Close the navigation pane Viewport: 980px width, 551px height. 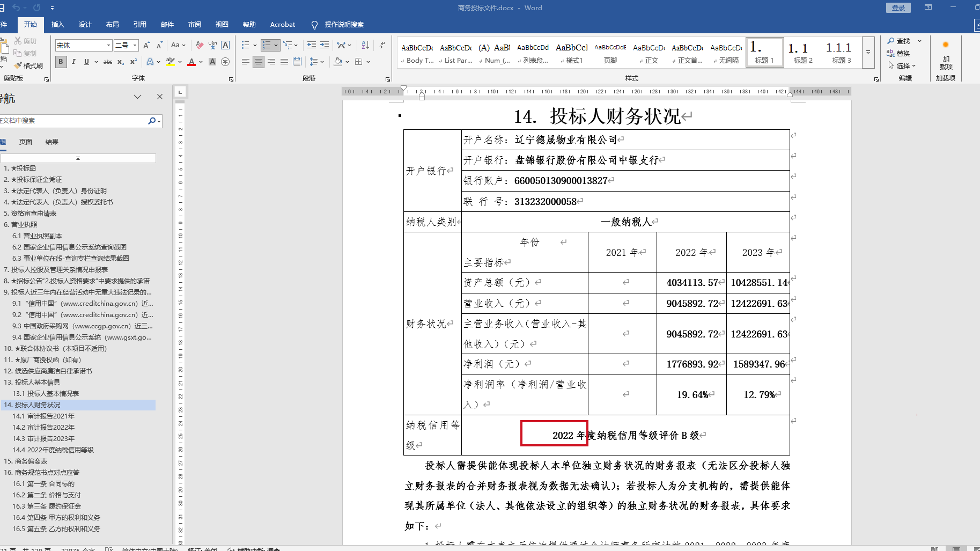click(159, 97)
